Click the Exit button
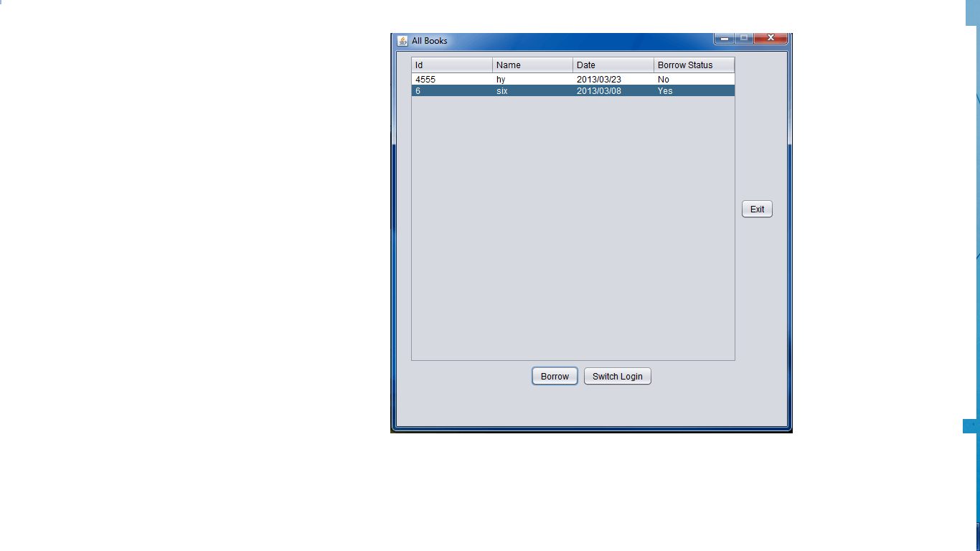Viewport: 980px width, 551px height. pos(757,209)
